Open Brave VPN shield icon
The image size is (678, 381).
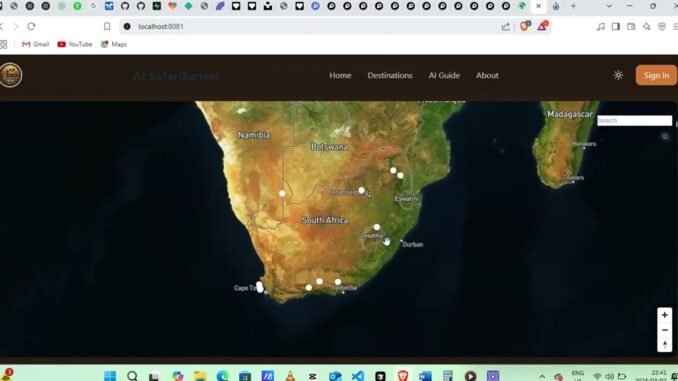[662, 26]
